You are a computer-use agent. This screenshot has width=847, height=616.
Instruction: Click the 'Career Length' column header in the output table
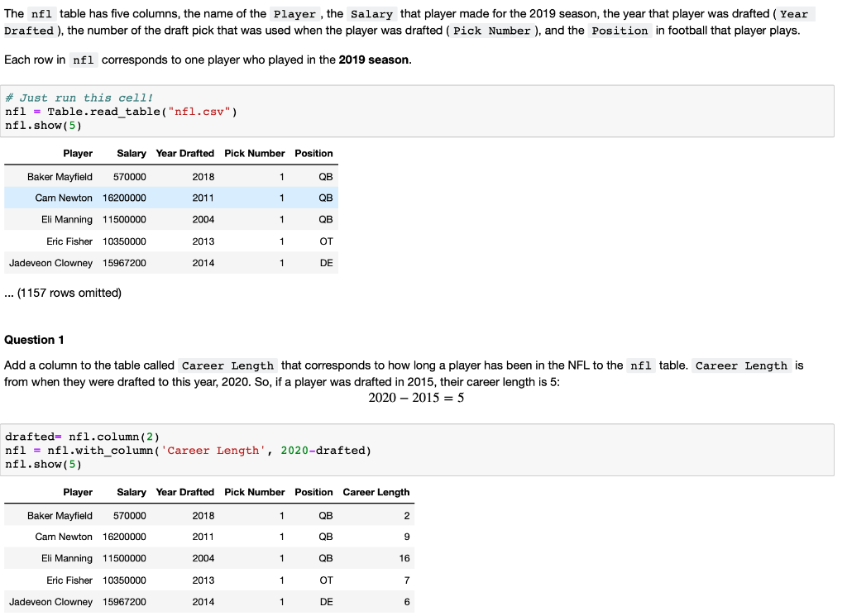(x=376, y=492)
